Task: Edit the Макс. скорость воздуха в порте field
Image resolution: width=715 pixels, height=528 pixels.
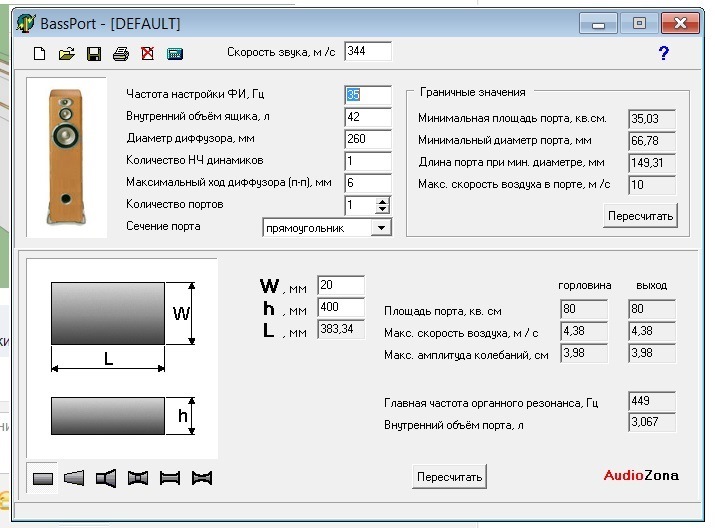Action: tap(652, 185)
